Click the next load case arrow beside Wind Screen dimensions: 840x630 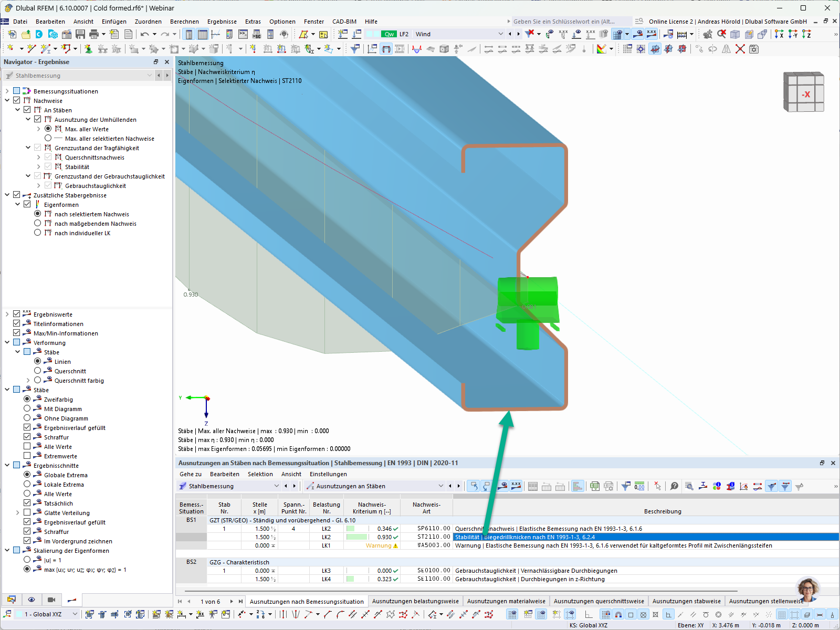(519, 34)
